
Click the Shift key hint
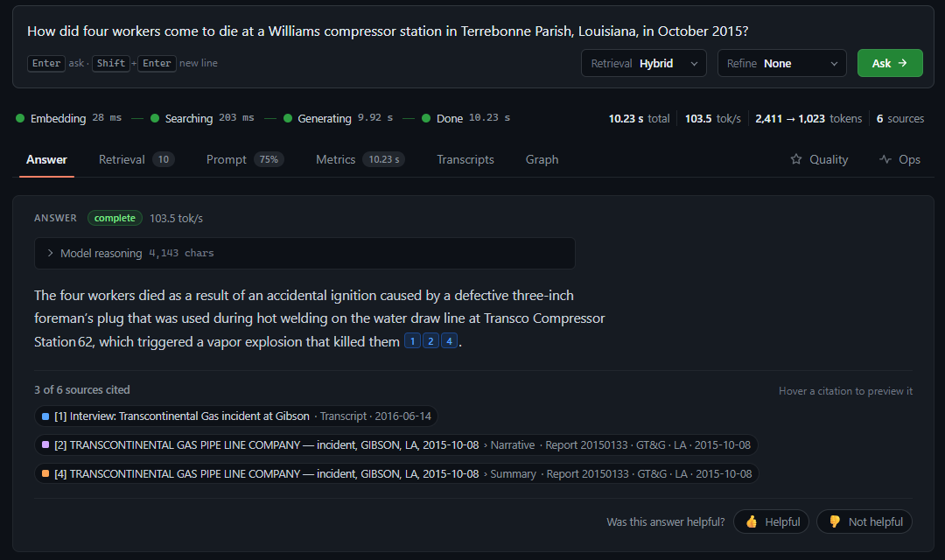[111, 63]
